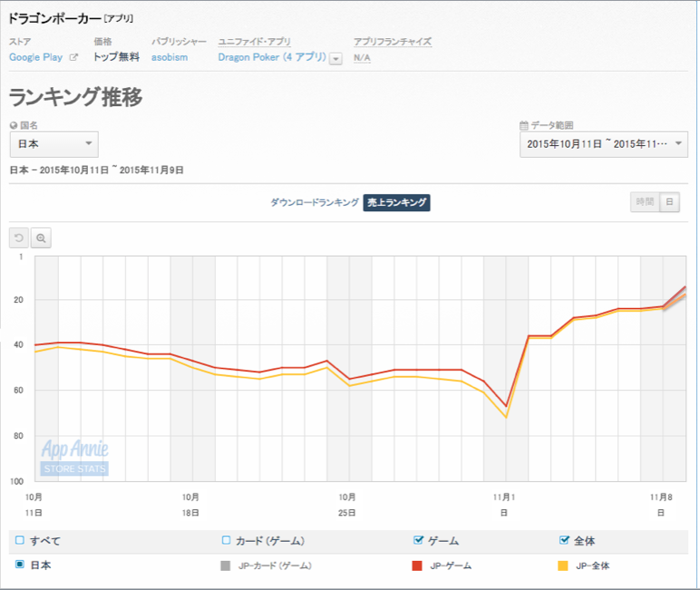The image size is (700, 590).
Task: Switch to ダウンロードランキング tab
Action: pyautogui.click(x=315, y=202)
